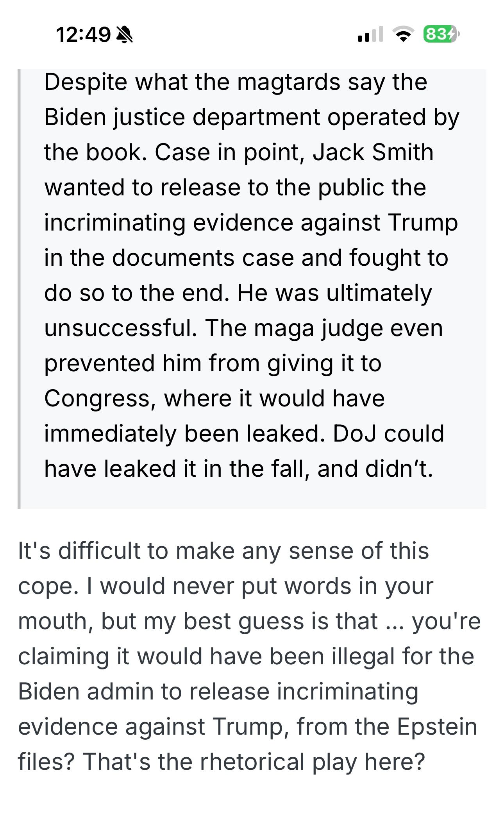Tap the battery indicator showing 83
This screenshot has height=830, width=504.
pyautogui.click(x=441, y=35)
